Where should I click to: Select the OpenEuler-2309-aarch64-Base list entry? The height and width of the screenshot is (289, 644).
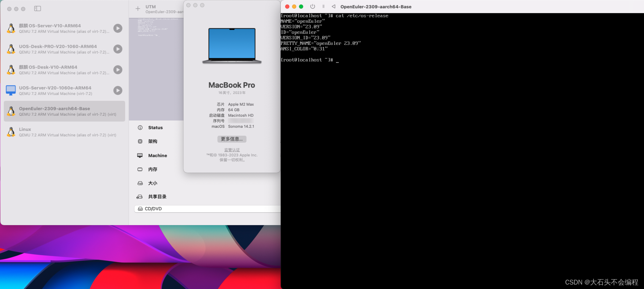tap(64, 111)
